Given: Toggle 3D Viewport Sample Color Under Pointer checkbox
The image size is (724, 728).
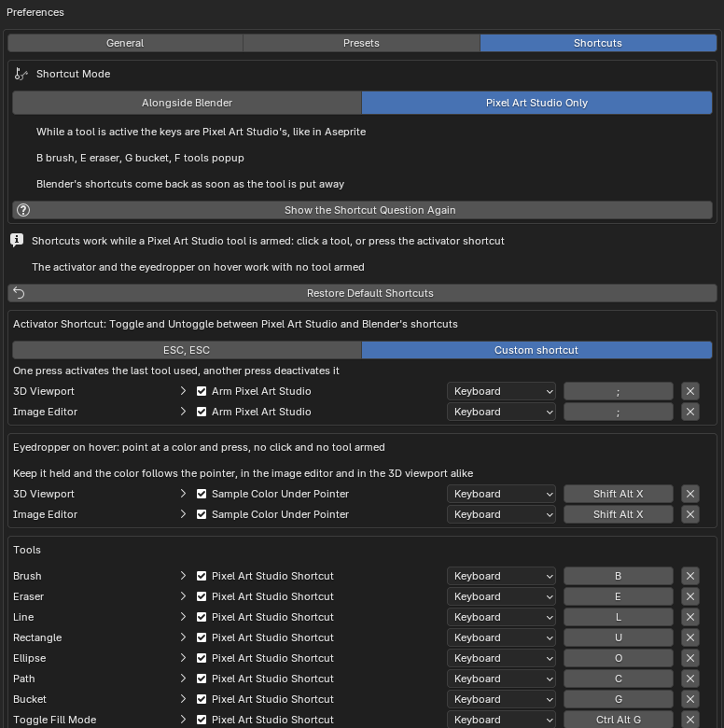Looking at the screenshot, I should [202, 494].
